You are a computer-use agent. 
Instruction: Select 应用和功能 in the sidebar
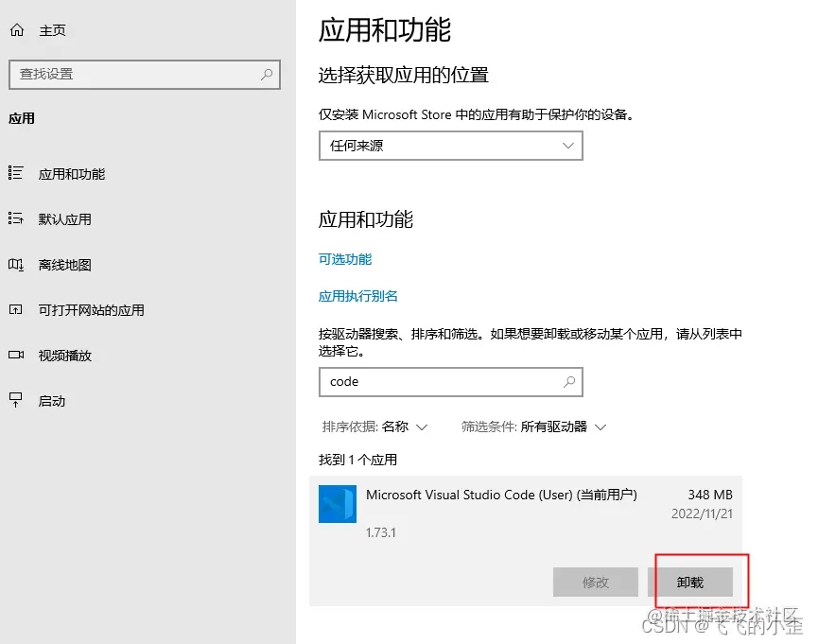point(72,174)
